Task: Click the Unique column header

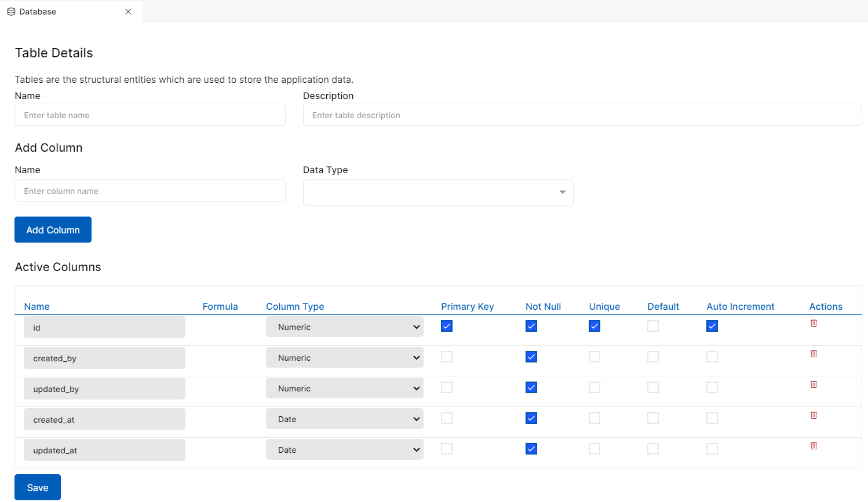Action: click(604, 306)
